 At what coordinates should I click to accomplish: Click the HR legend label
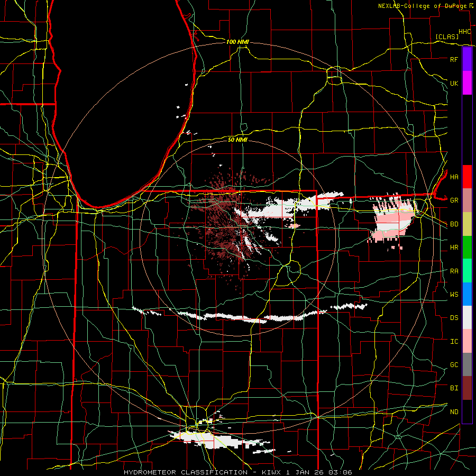[x=454, y=248]
